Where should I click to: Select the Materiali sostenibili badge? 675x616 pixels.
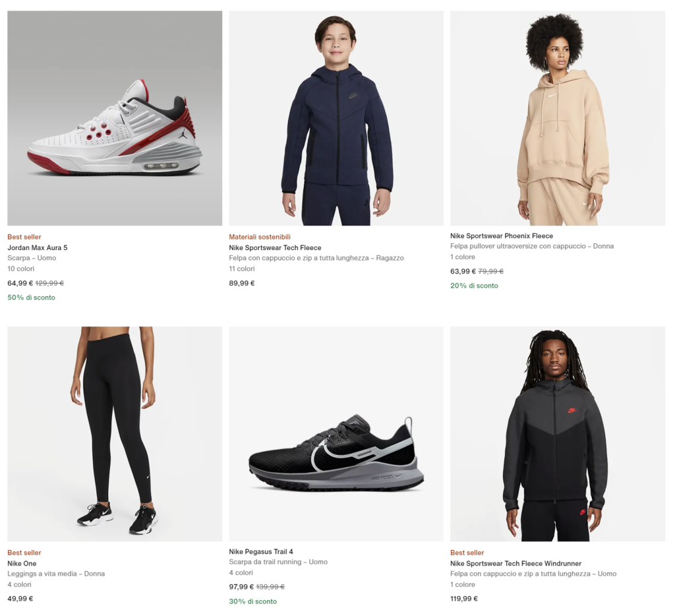point(260,237)
